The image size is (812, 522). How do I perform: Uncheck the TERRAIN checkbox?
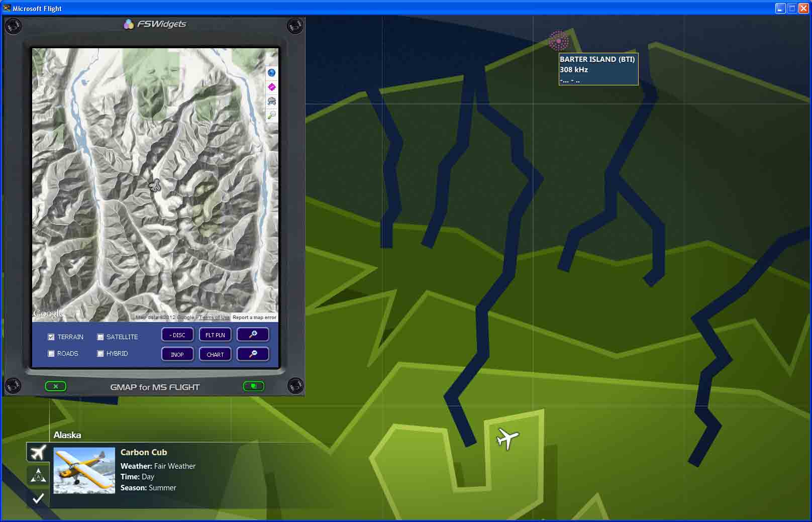coord(51,337)
